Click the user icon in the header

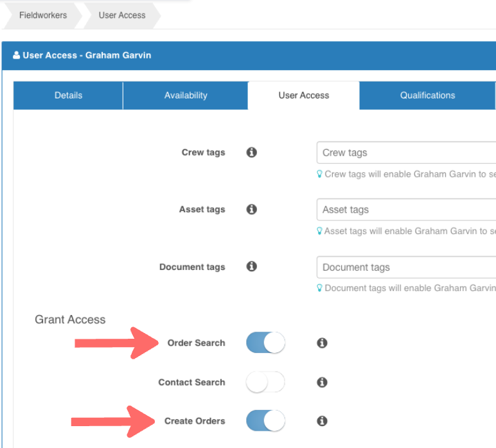coord(16,55)
